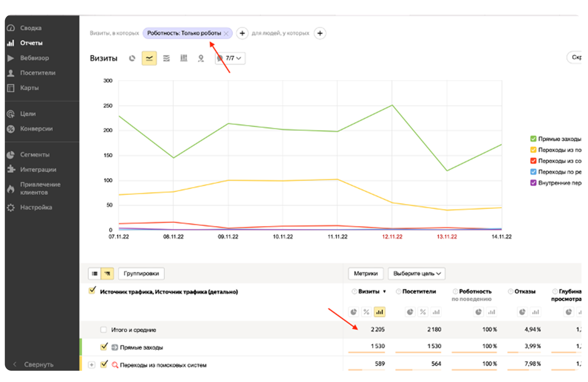Click the 12.11.22 date on chart axis
Screen dimensions: 588x382
[x=392, y=237]
